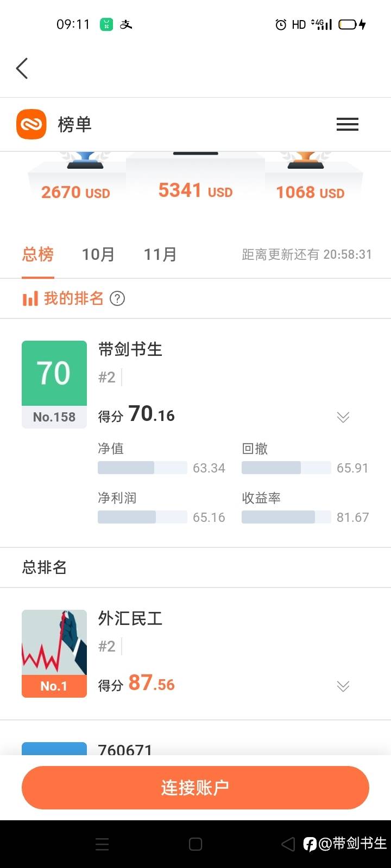391x868 pixels.
Task: Tap the 5341 USD first-place podium
Action: point(195,184)
